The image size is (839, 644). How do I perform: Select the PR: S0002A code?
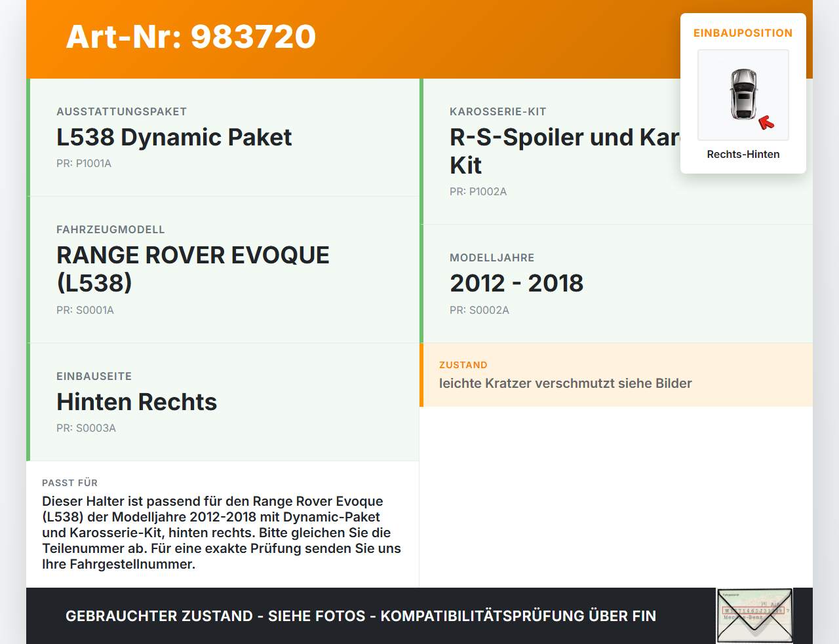[479, 310]
